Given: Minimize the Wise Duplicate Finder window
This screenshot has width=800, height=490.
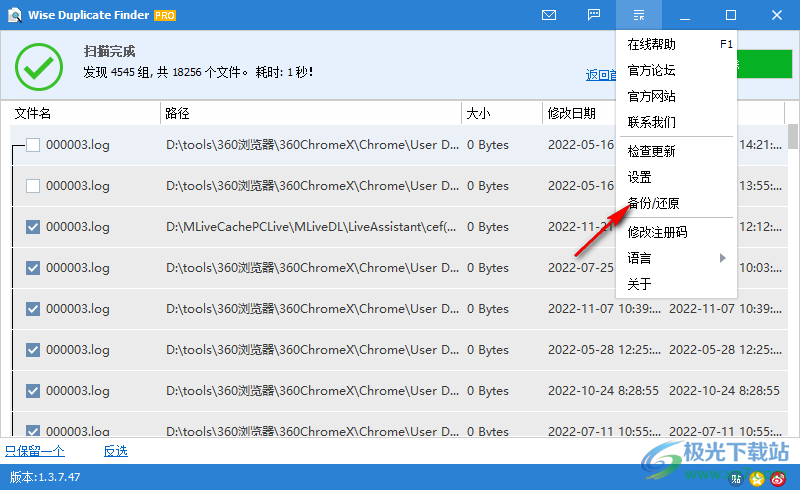Looking at the screenshot, I should coord(685,15).
